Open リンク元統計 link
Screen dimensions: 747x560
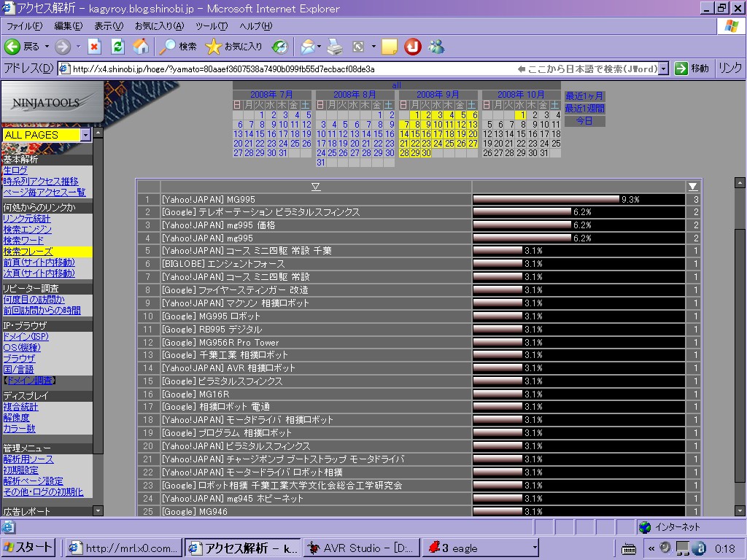(27, 219)
